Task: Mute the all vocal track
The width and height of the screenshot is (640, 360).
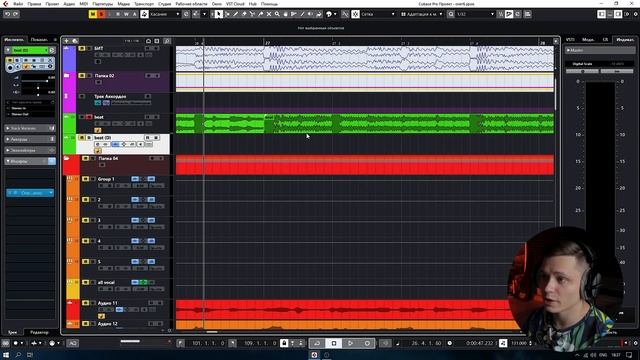Action: click(x=85, y=282)
